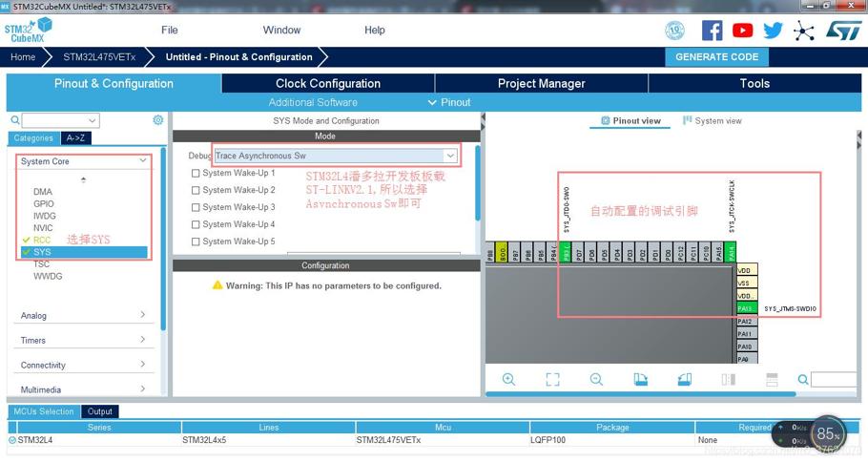This screenshot has height=462, width=868.
Task: Switch to the Clock Configuration tab
Action: coord(328,84)
